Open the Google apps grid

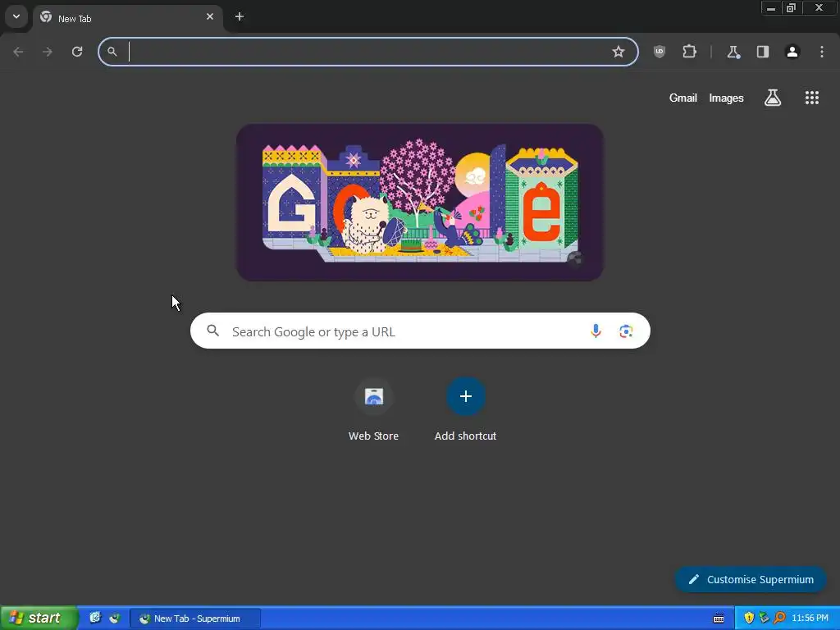tap(811, 98)
